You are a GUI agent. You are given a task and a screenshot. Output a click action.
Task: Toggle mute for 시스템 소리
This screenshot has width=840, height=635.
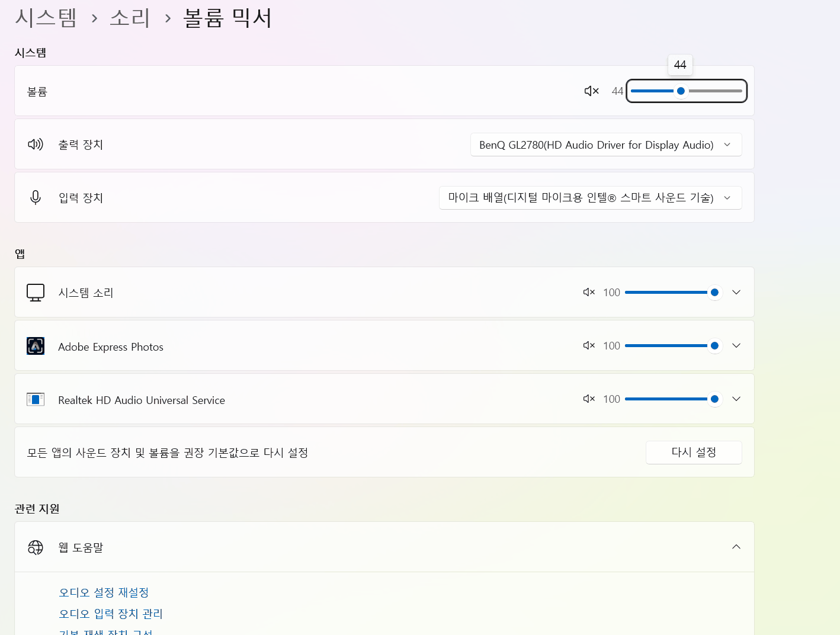589,292
